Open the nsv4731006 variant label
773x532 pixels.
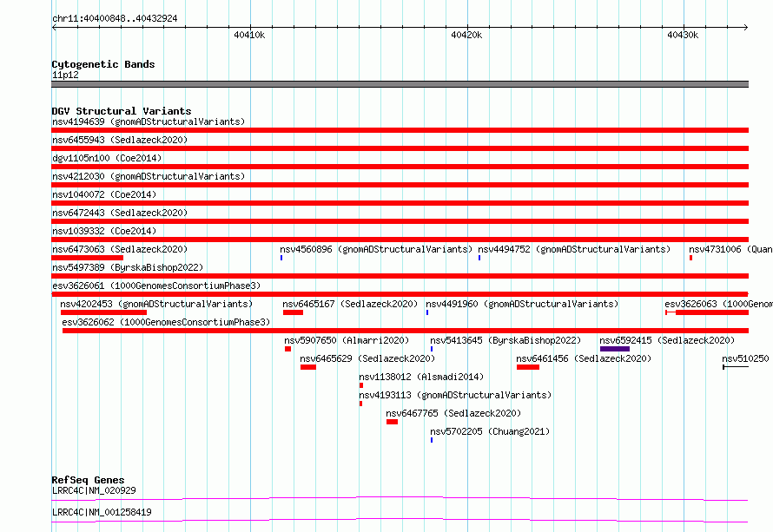[730, 249]
